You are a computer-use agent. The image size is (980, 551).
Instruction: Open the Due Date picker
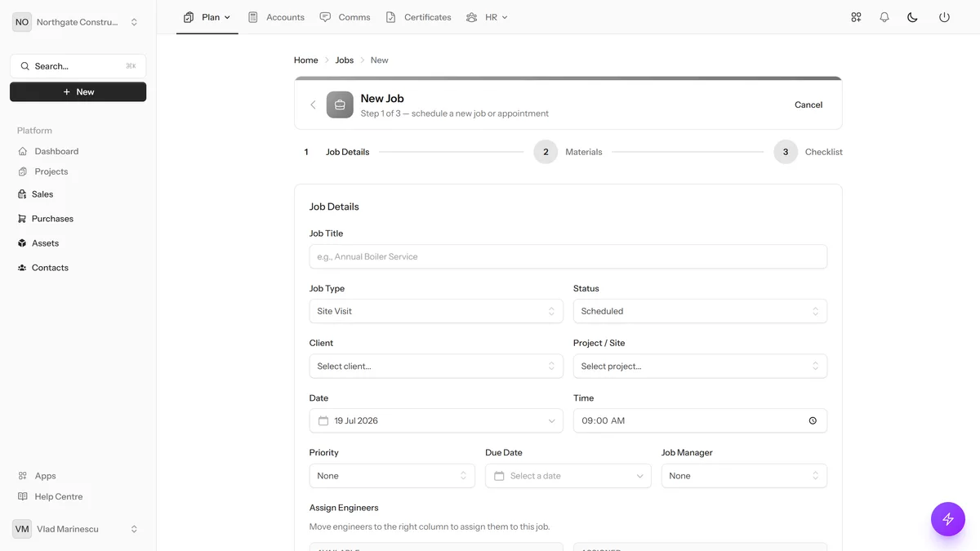(x=568, y=476)
